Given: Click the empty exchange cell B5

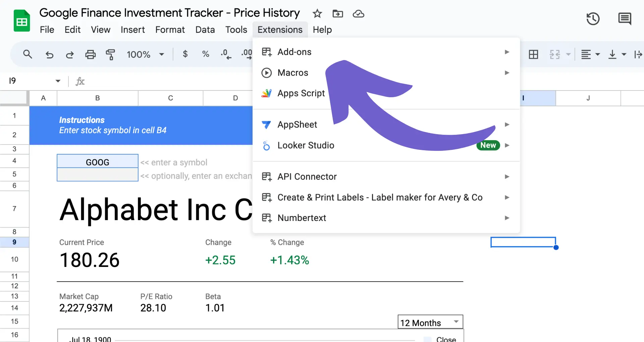Looking at the screenshot, I should pyautogui.click(x=98, y=174).
